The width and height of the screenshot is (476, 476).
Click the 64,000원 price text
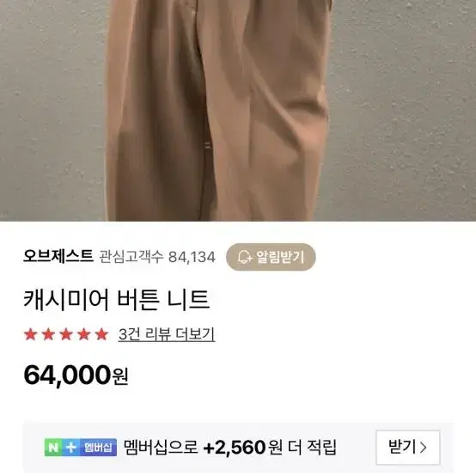click(76, 375)
